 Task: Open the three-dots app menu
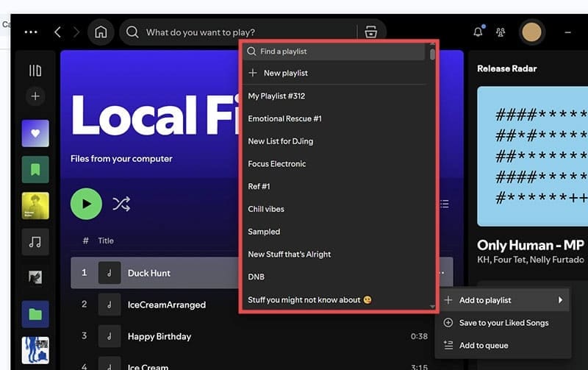tap(31, 32)
